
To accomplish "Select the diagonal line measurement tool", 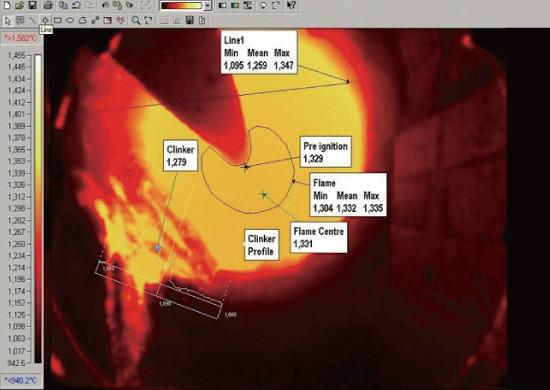I will [x=32, y=20].
